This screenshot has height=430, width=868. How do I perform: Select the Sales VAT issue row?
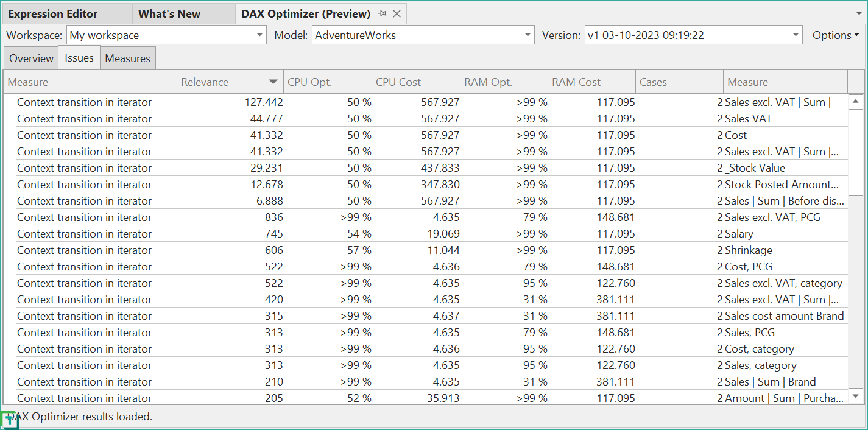365,118
